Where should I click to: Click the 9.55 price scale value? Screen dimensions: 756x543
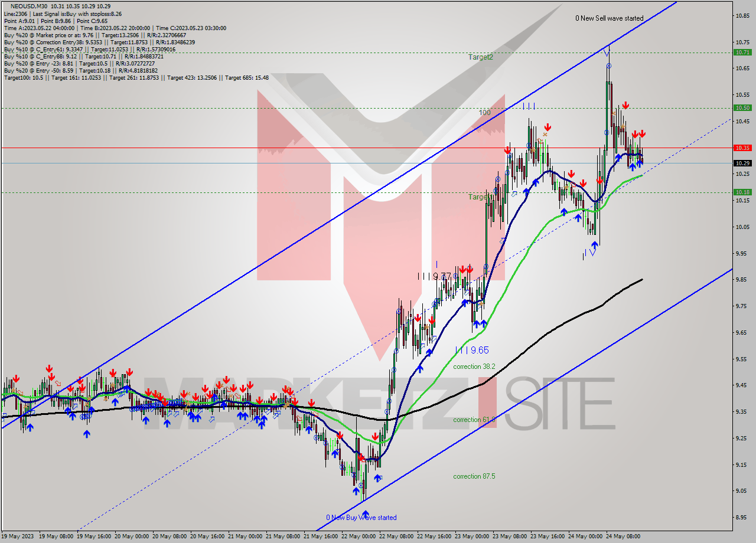pyautogui.click(x=743, y=359)
